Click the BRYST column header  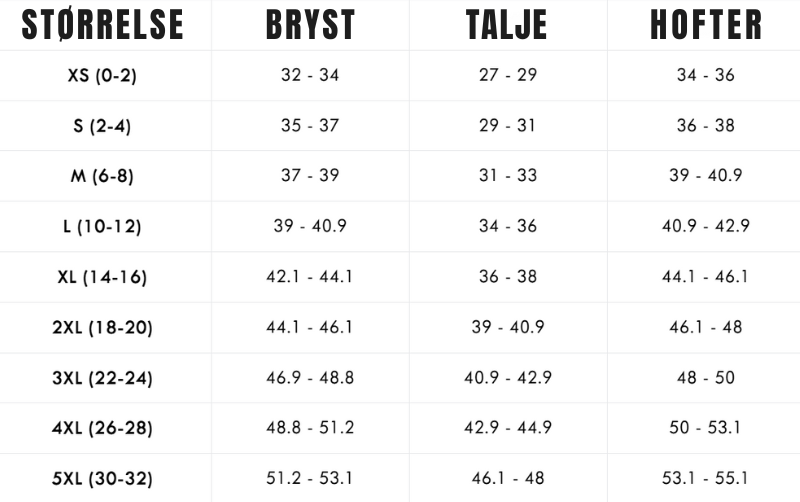click(310, 25)
